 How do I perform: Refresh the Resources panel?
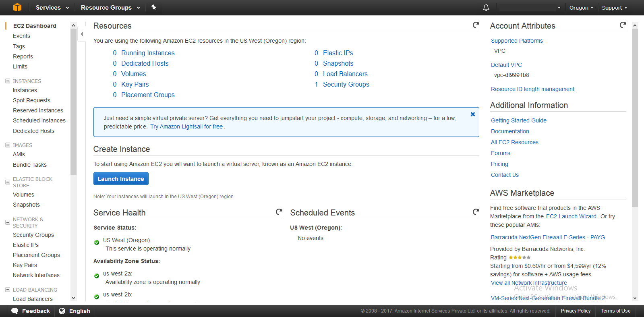click(x=476, y=25)
